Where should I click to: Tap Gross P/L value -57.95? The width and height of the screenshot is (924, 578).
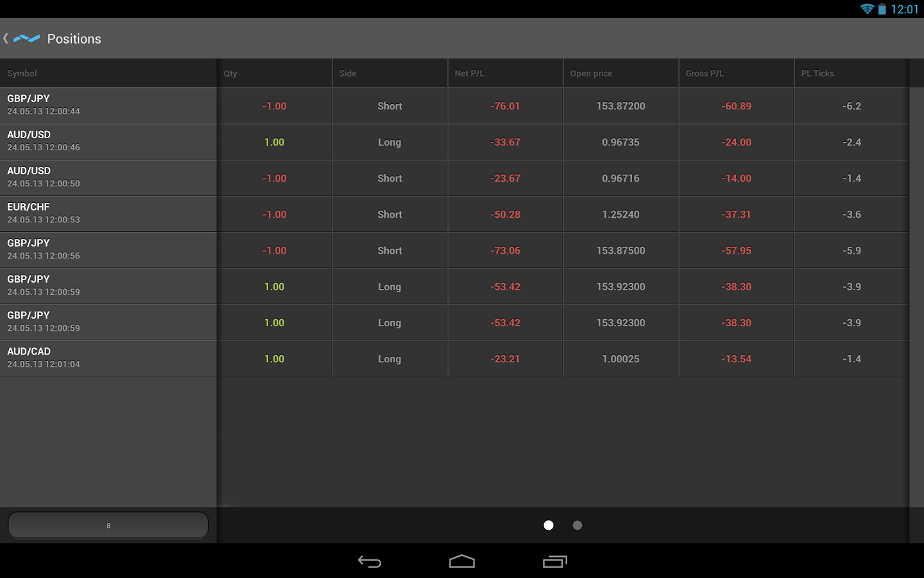coord(736,250)
